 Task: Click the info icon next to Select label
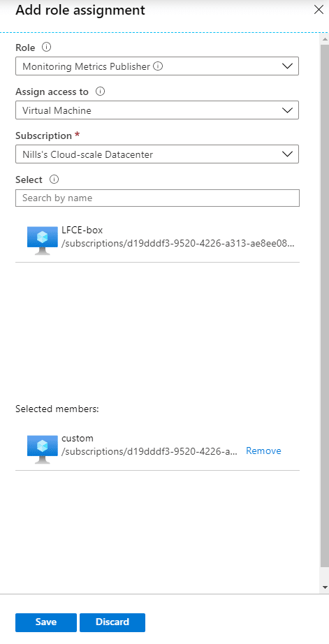(x=54, y=180)
